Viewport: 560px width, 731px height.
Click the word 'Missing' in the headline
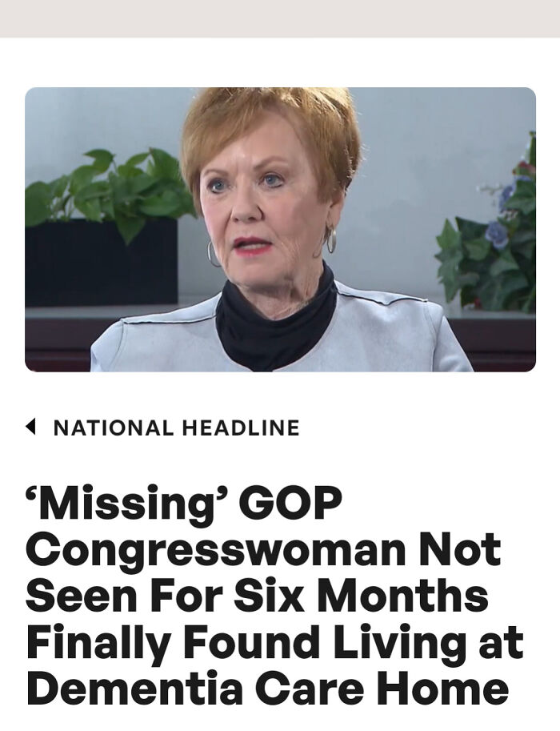[x=119, y=503]
